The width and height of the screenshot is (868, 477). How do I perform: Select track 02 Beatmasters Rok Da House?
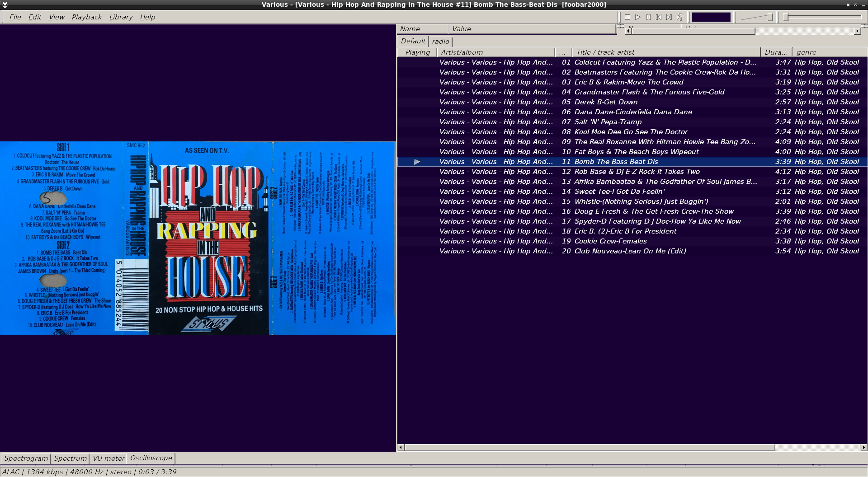point(632,72)
